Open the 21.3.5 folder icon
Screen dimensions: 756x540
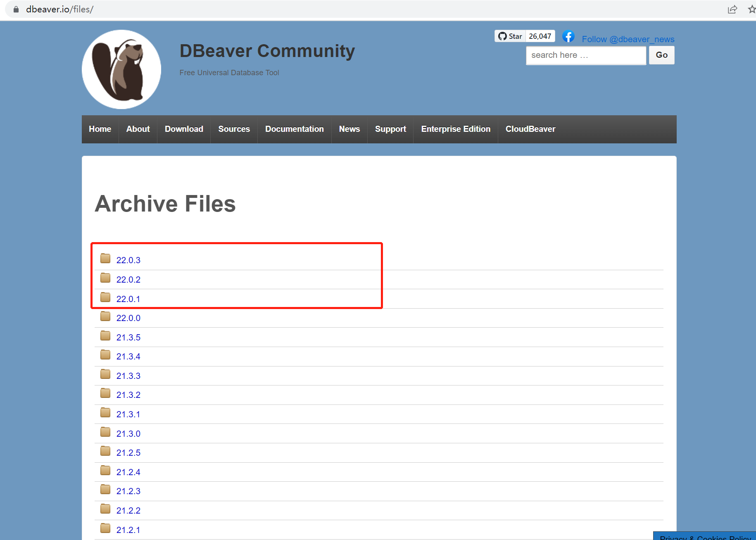tap(105, 335)
